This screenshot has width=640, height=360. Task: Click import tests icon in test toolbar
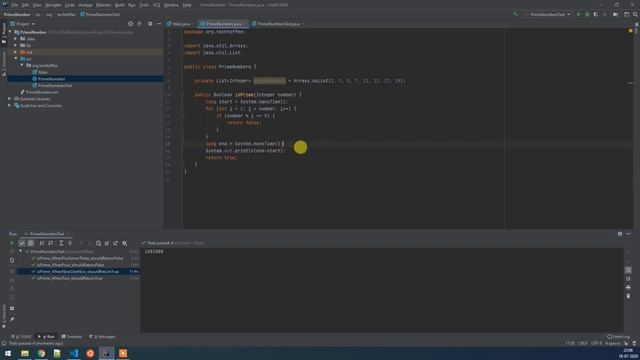pos(107,243)
